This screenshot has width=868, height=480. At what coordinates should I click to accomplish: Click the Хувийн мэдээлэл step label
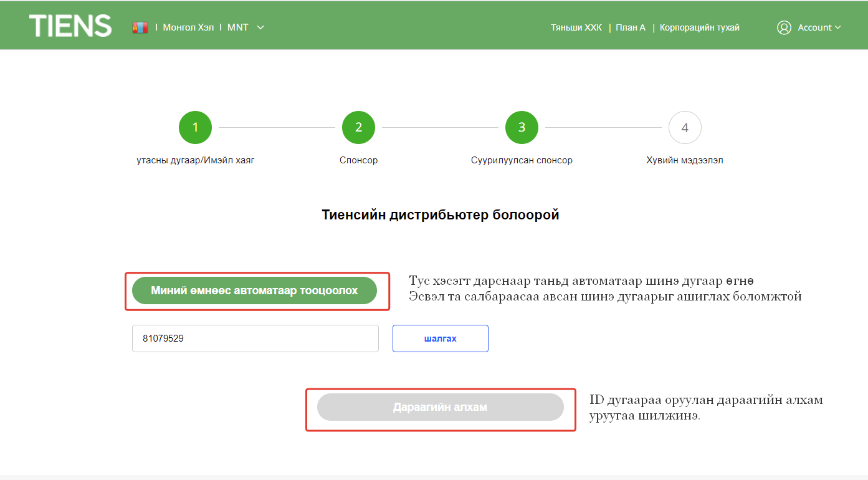(x=684, y=160)
